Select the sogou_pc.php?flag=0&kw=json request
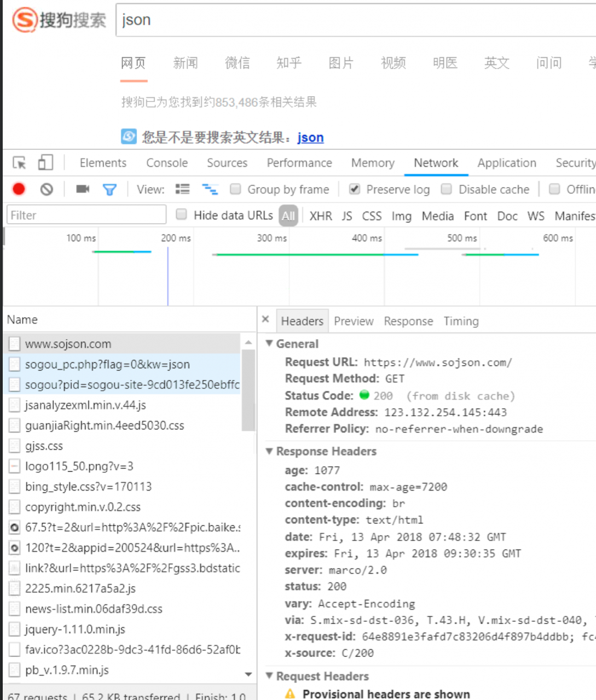 pos(122,364)
